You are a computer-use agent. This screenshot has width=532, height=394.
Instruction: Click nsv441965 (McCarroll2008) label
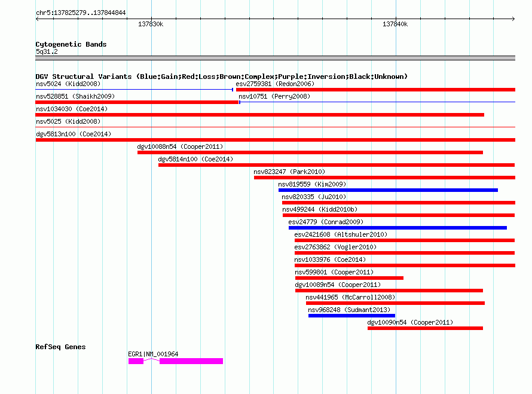tap(350, 297)
